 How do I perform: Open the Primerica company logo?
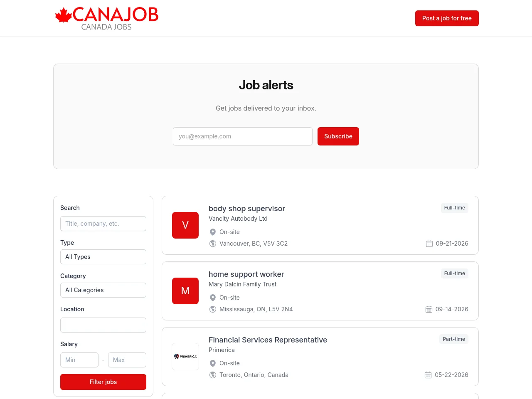185,357
